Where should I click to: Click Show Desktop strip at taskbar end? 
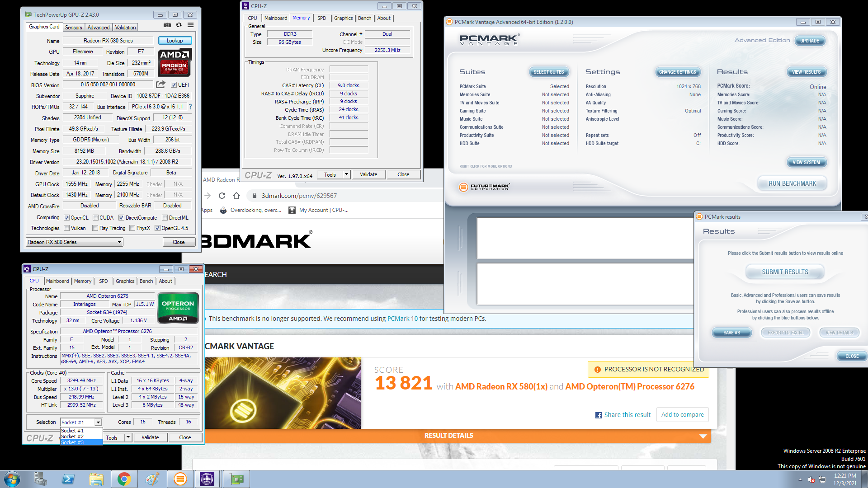pos(864,479)
